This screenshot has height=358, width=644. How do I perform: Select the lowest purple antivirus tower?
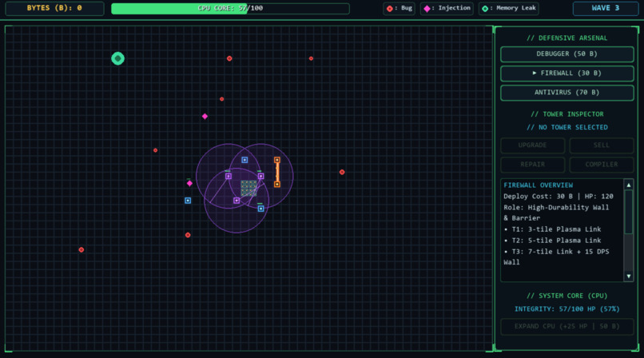click(237, 201)
